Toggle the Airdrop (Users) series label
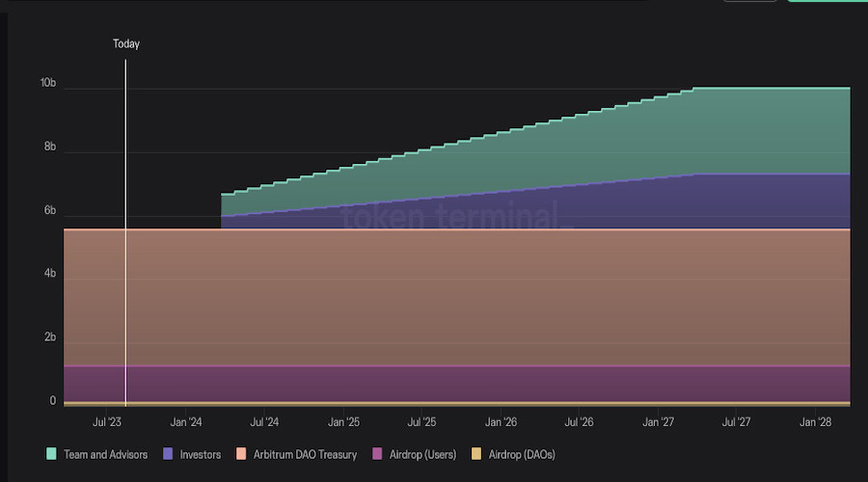The width and height of the screenshot is (868, 482). pos(423,455)
